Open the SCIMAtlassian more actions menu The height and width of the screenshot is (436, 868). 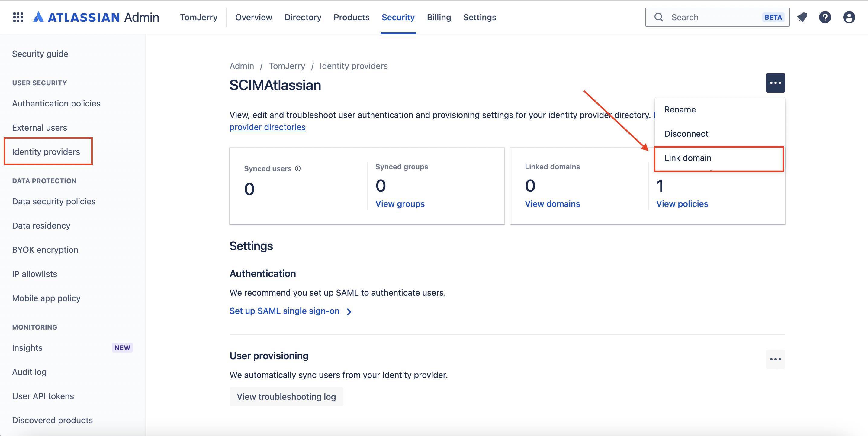(775, 83)
